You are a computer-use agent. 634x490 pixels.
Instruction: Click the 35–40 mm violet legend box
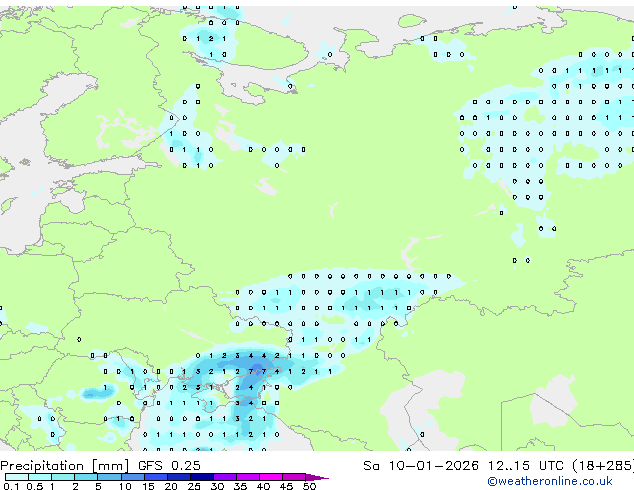point(248,477)
